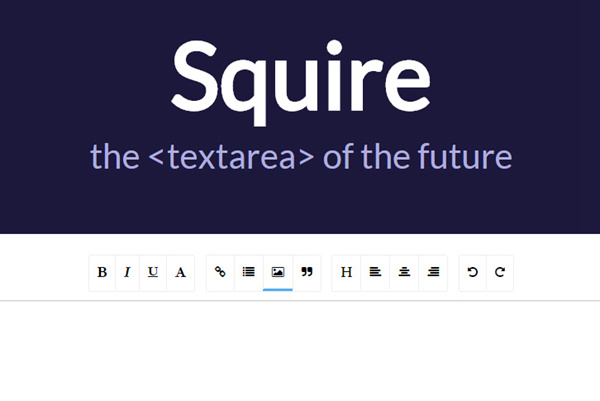This screenshot has width=600, height=401.
Task: Insert an image using the picture icon
Action: (278, 272)
